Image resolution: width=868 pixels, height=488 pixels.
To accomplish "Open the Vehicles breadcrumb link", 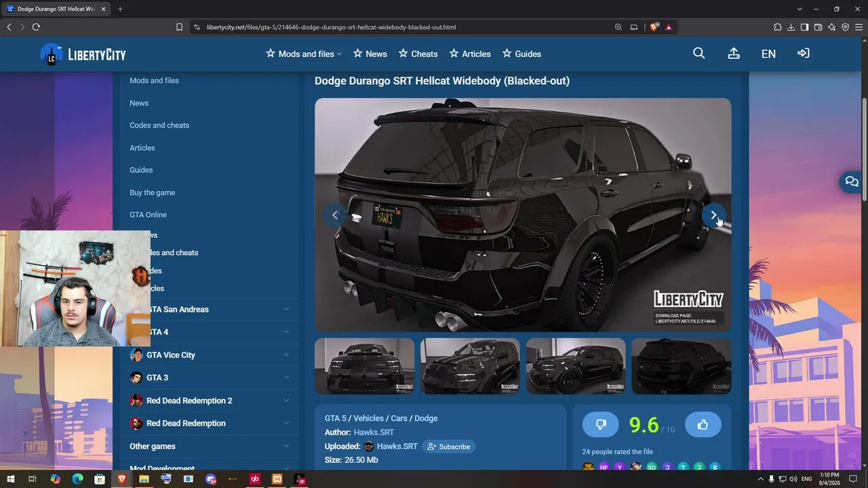I will [x=368, y=418].
